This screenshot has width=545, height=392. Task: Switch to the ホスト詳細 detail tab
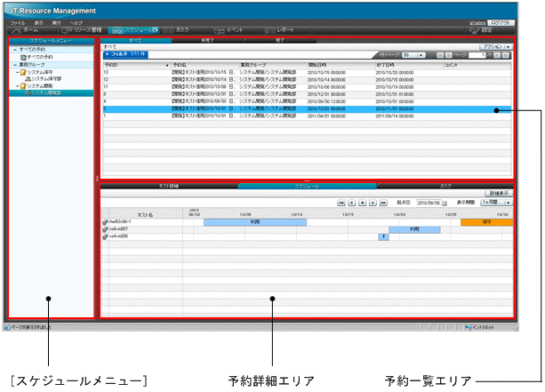pos(169,187)
